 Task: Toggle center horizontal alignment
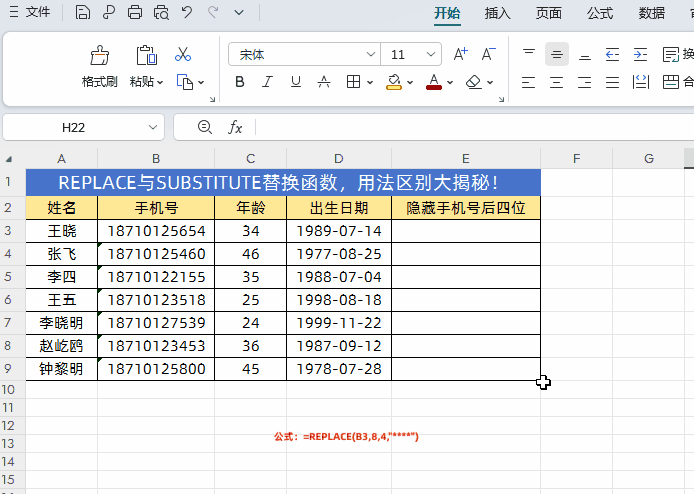tap(557, 82)
